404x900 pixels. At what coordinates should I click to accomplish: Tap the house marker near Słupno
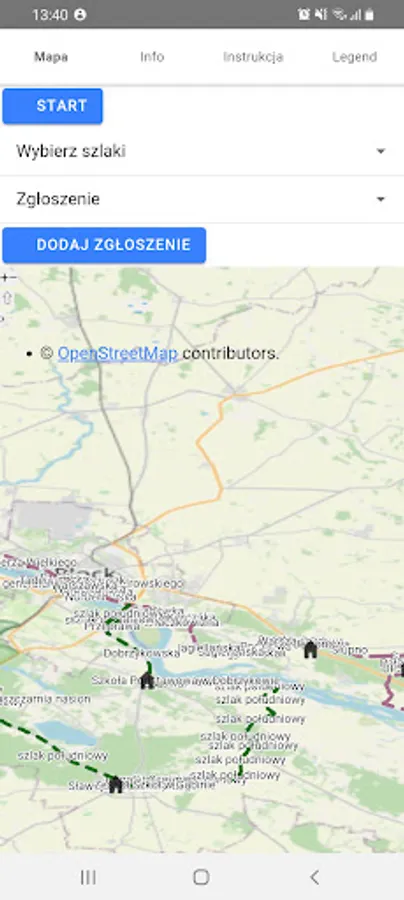[x=310, y=650]
